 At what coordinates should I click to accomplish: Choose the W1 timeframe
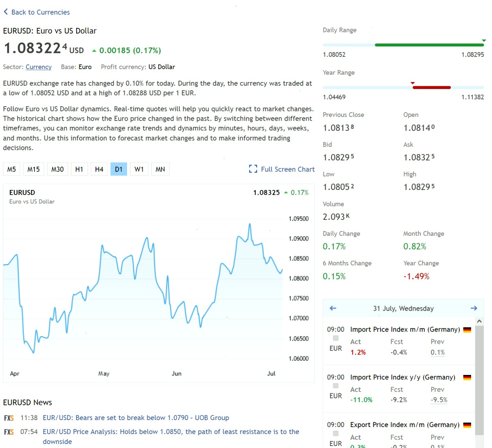[x=139, y=169]
